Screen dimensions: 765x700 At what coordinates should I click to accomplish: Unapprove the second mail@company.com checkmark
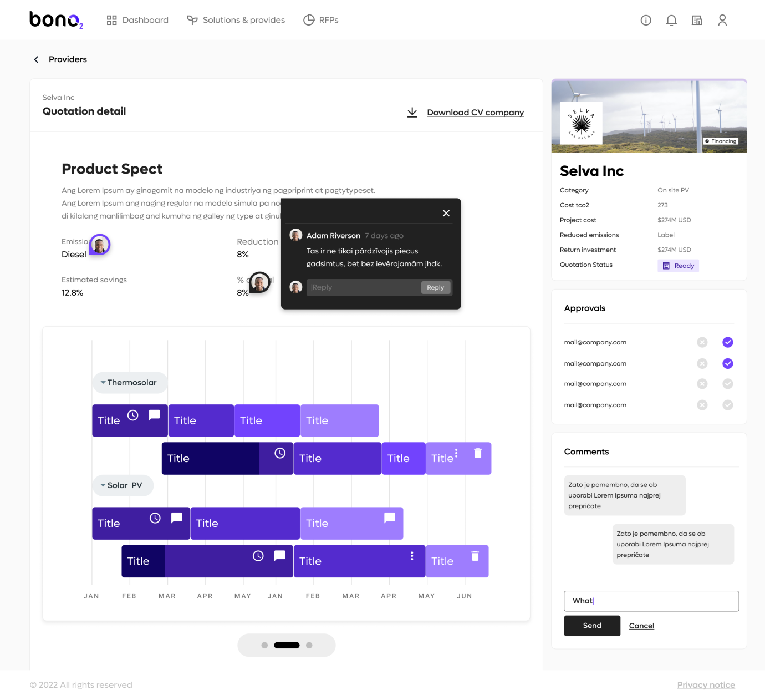tap(728, 363)
